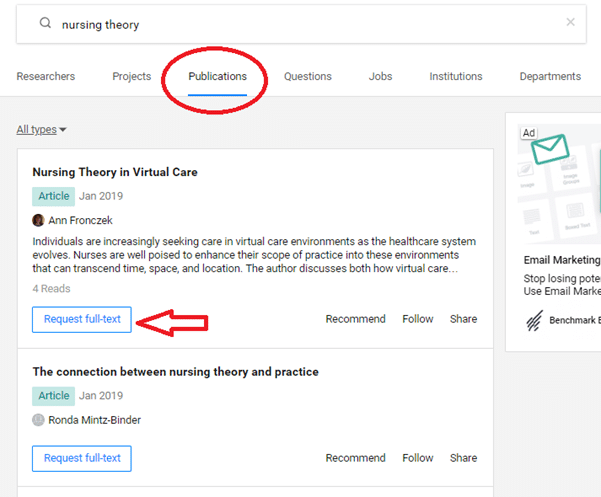Viewport: 601px width, 497px height.
Task: Select the Publications tab
Action: pyautogui.click(x=217, y=76)
